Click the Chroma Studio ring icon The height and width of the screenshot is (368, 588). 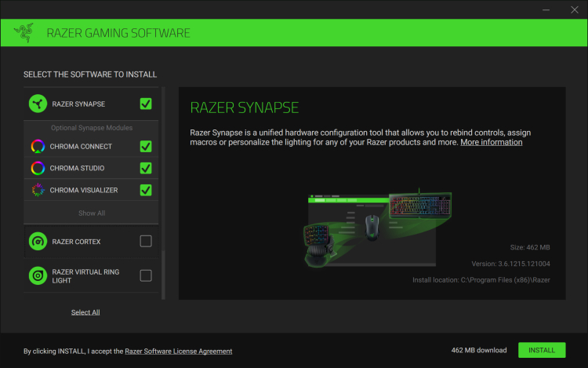tap(38, 168)
